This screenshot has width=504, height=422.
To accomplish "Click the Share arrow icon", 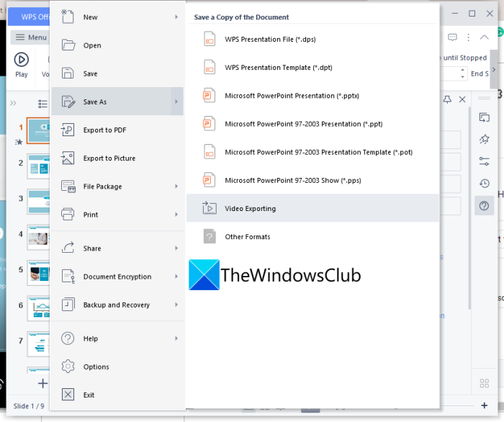I will [68, 248].
